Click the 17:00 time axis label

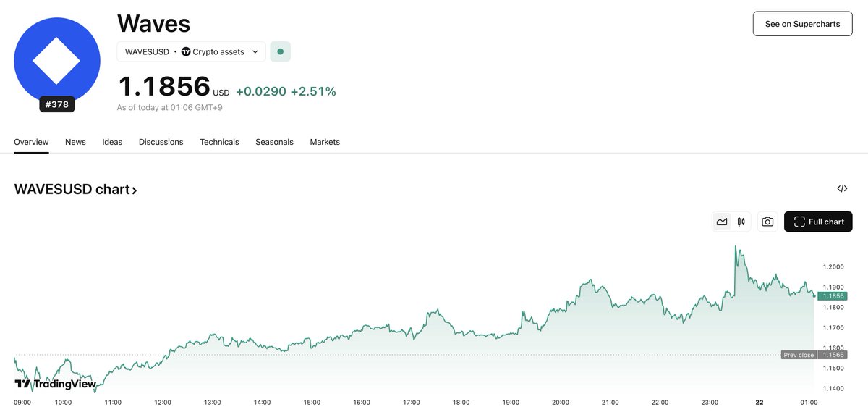coord(412,403)
